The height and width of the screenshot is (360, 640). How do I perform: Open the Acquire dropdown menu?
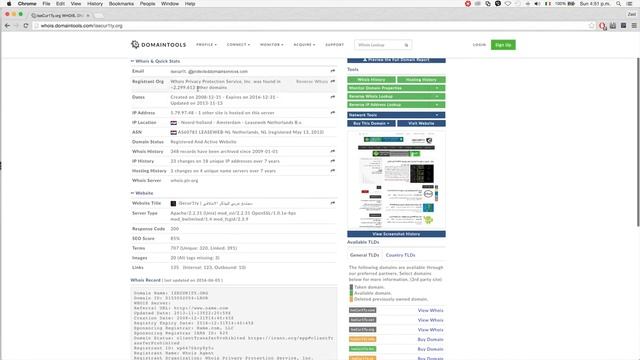pos(304,44)
